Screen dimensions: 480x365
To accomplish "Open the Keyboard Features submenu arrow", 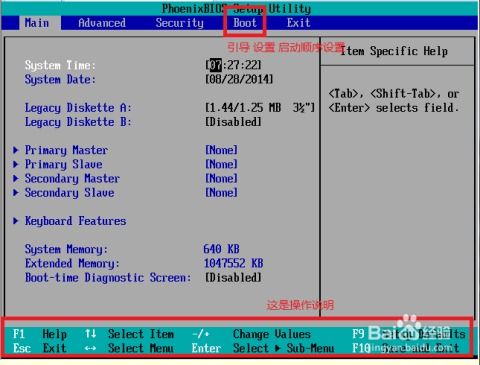I will 15,221.
